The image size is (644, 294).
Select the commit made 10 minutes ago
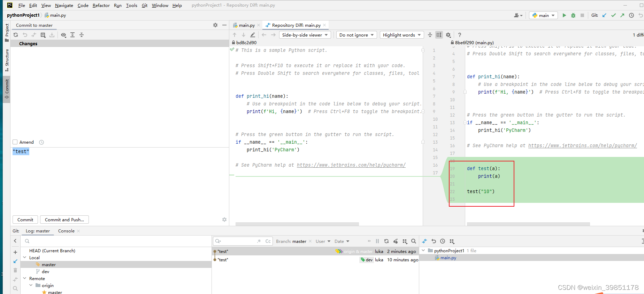point(316,260)
